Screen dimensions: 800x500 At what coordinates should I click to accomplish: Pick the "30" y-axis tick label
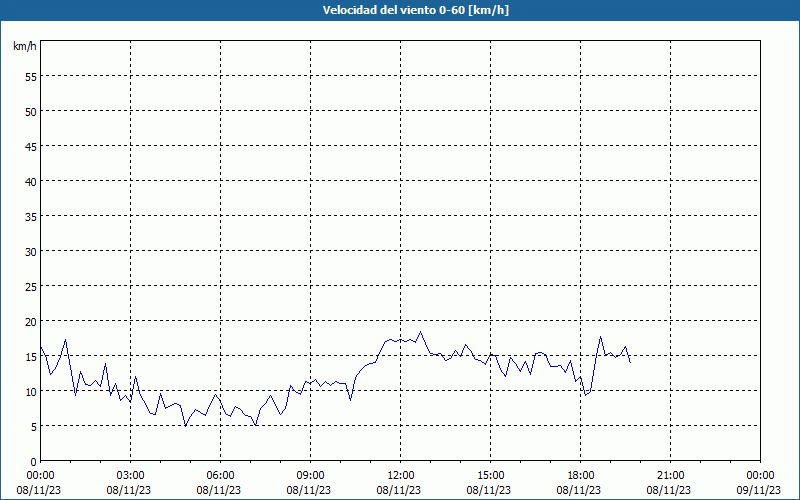coord(31,252)
